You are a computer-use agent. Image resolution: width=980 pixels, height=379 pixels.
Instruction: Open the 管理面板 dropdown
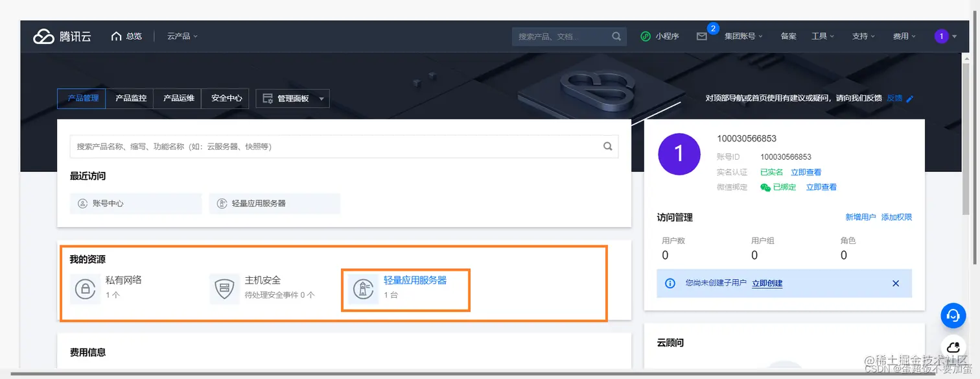tap(293, 98)
